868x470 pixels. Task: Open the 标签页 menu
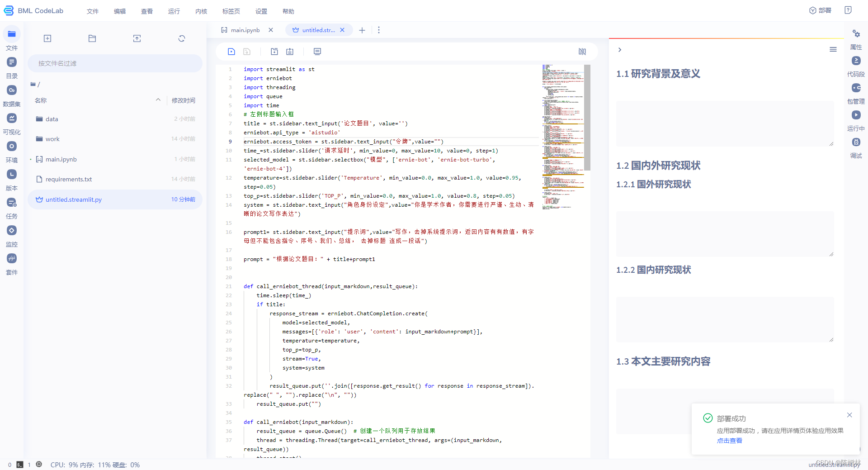pos(231,11)
